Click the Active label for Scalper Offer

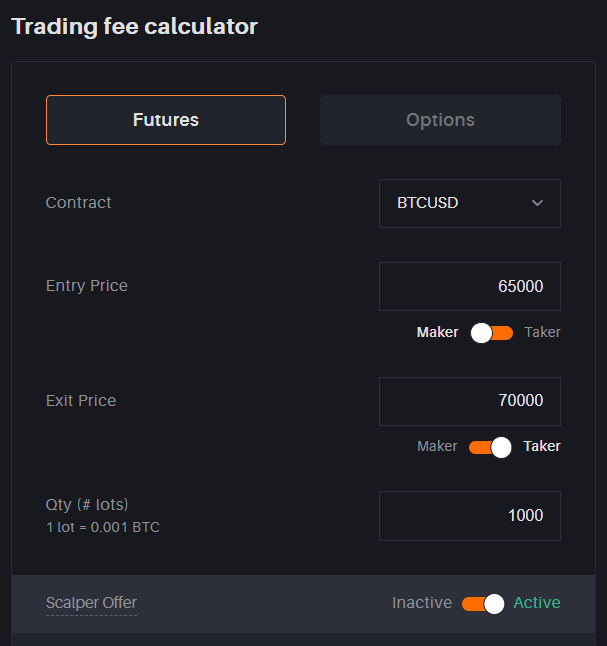[536, 603]
